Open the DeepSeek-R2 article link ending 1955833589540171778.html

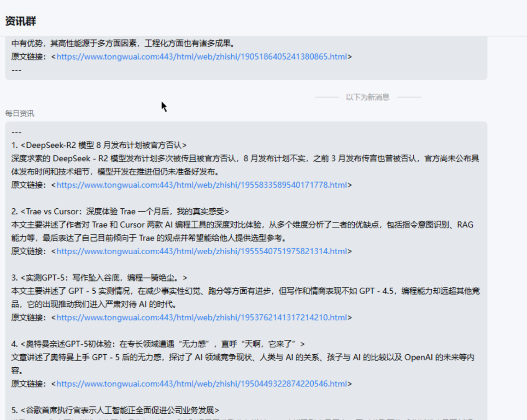[x=202, y=185]
